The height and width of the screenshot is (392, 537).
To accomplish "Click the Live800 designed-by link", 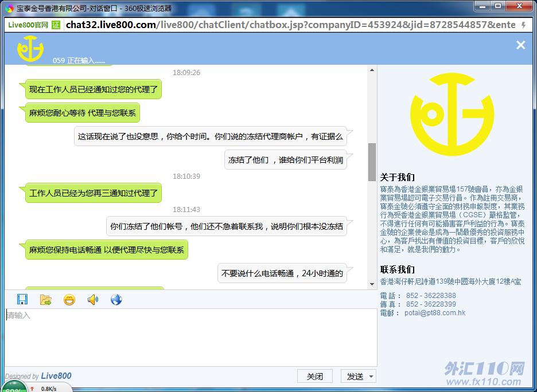I will (x=56, y=375).
